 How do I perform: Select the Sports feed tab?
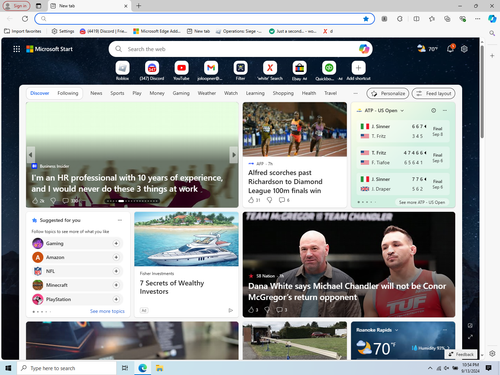(117, 93)
